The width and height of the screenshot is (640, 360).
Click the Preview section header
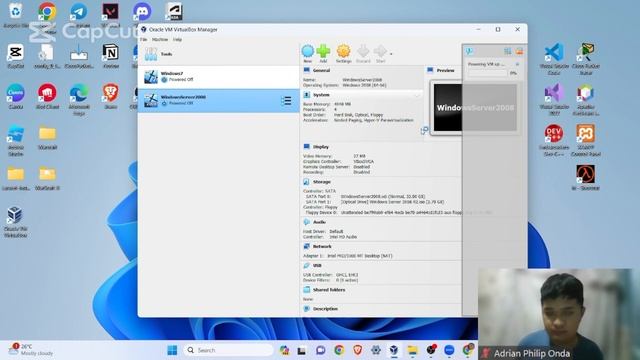(x=445, y=71)
